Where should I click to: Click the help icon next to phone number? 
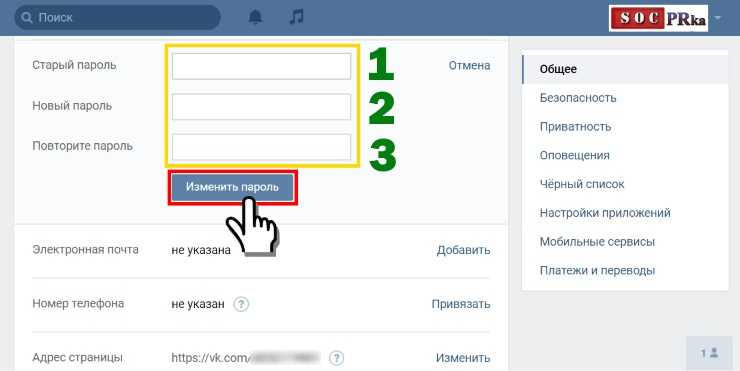[241, 304]
